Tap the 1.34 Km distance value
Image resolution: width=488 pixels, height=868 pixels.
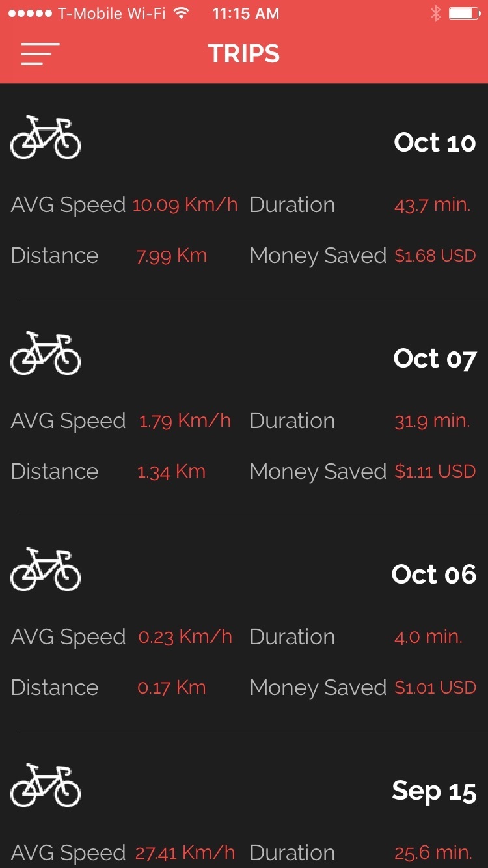coord(171,472)
